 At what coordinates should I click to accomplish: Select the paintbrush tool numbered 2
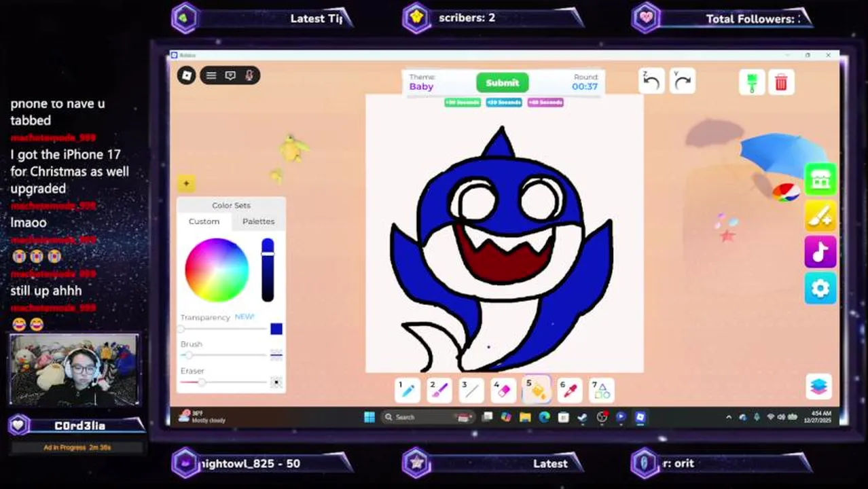point(439,390)
